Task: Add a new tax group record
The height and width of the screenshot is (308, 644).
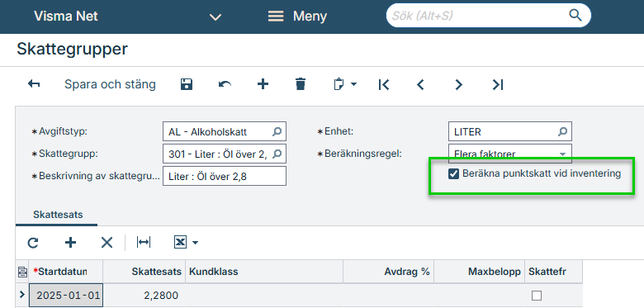Action: pyautogui.click(x=263, y=84)
